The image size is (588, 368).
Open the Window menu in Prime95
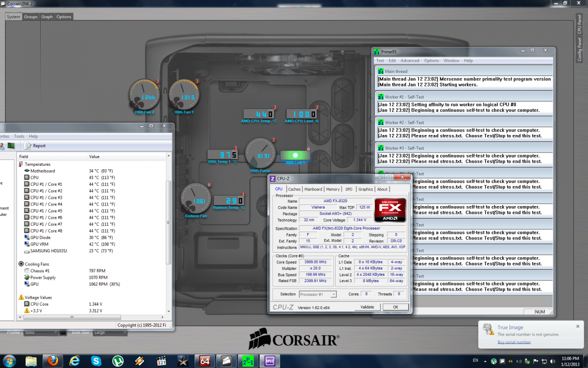click(x=451, y=61)
